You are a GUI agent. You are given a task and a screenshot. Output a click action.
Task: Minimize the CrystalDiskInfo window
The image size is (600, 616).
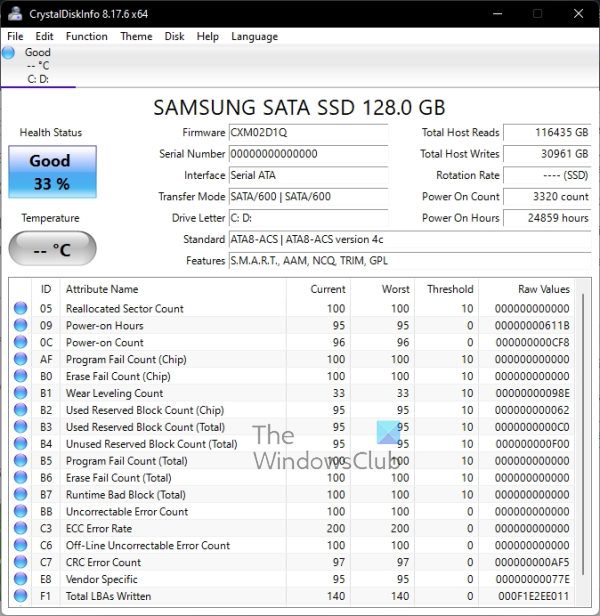click(497, 13)
